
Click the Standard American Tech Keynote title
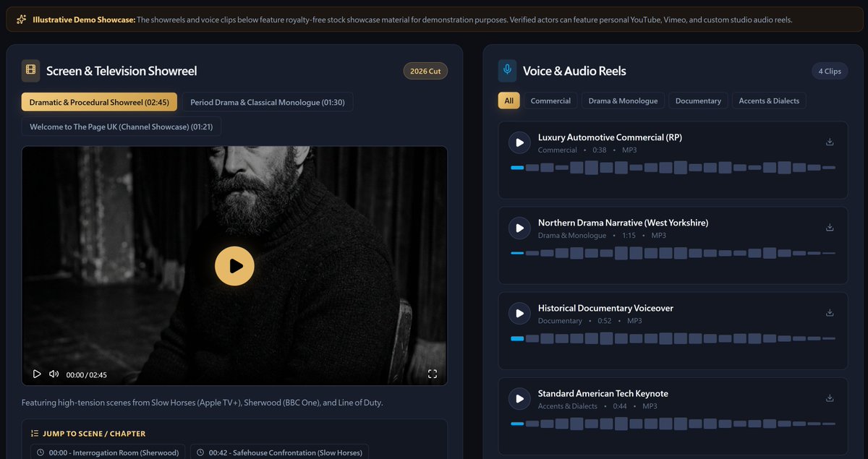pyautogui.click(x=603, y=393)
